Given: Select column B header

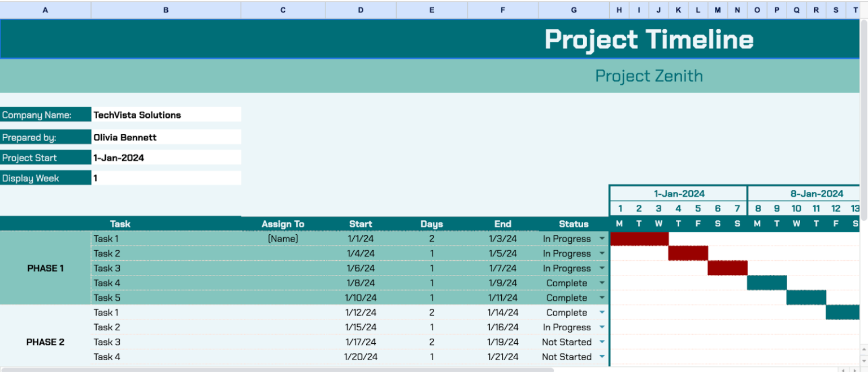Looking at the screenshot, I should tap(166, 10).
